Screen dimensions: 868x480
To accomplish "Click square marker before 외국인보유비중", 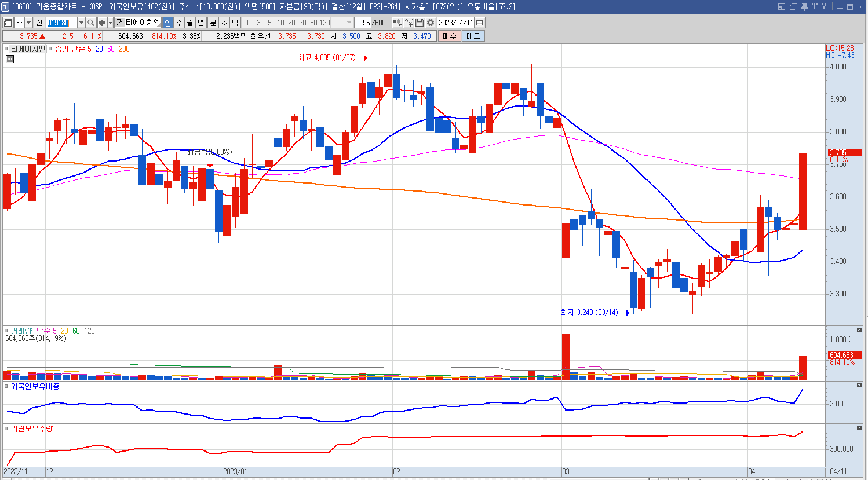I will (x=6, y=386).
